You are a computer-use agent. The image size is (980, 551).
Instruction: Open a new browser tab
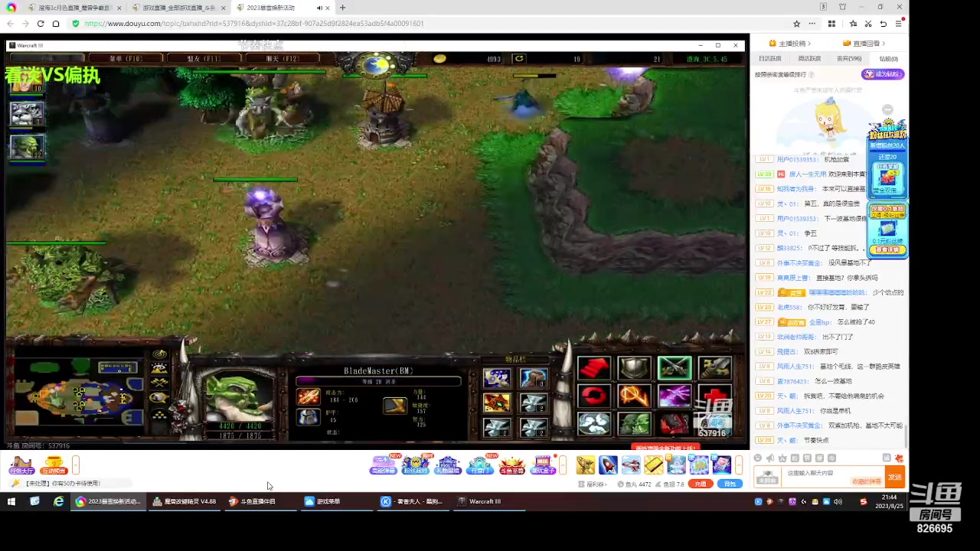point(342,8)
